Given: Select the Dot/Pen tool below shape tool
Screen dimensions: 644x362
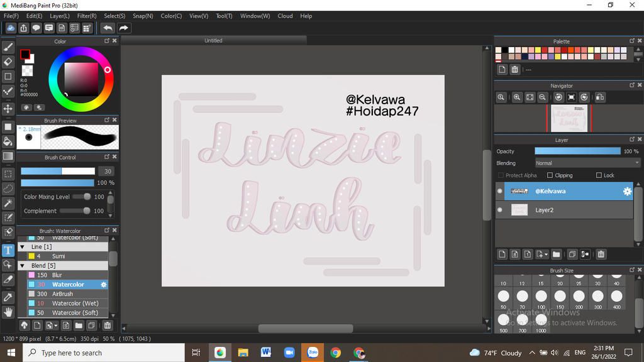Looking at the screenshot, I should point(8,91).
